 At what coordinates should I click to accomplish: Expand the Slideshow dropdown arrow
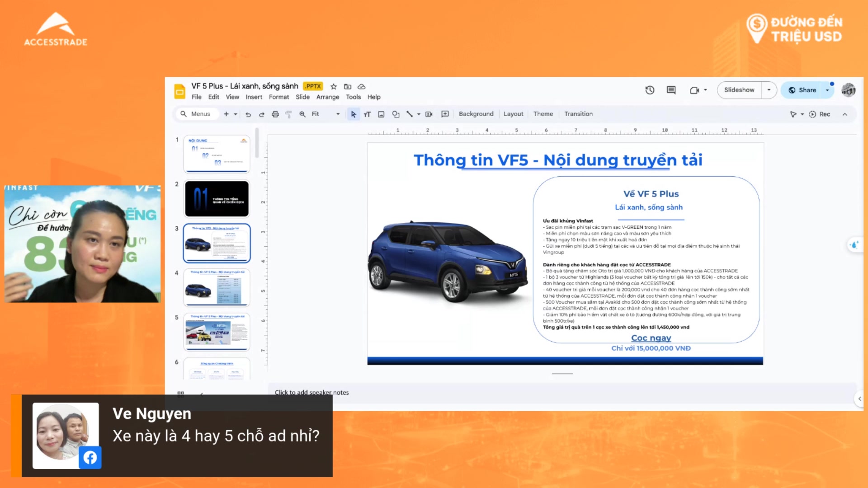coord(769,90)
